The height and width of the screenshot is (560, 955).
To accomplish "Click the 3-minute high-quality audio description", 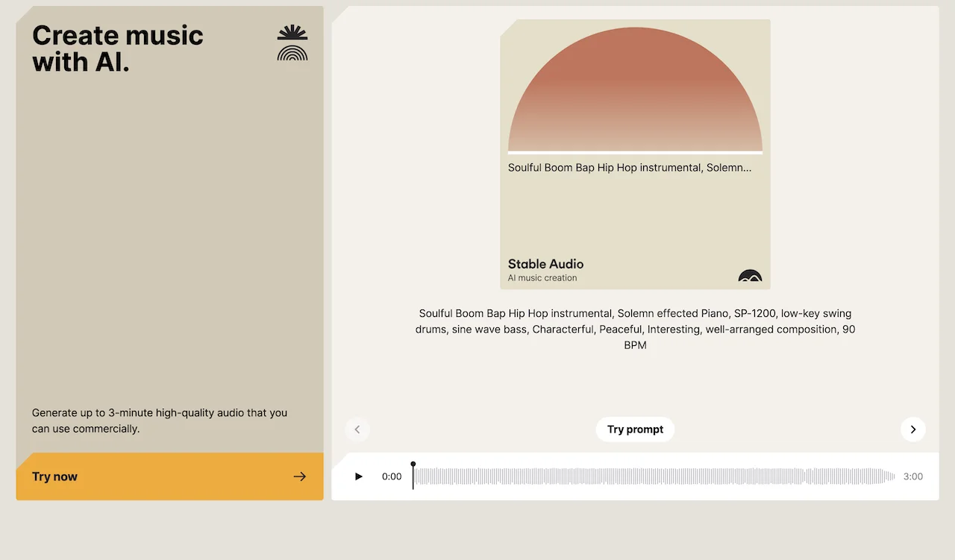I will pos(160,421).
